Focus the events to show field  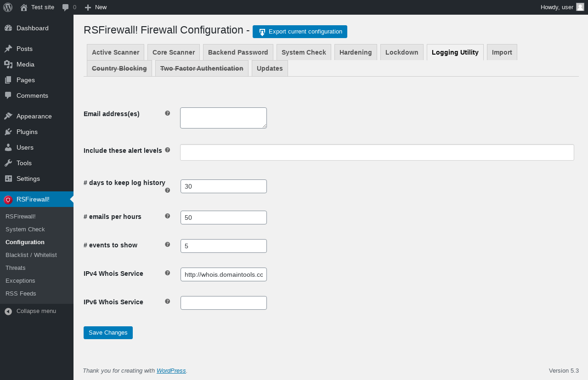tap(224, 246)
